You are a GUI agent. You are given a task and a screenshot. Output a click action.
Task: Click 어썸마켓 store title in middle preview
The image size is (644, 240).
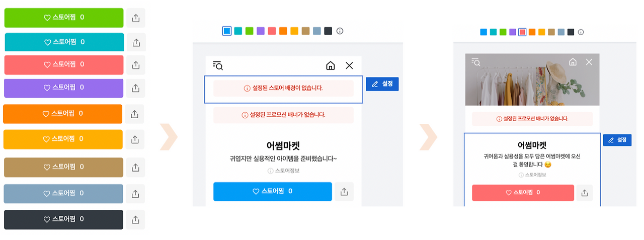click(x=283, y=146)
